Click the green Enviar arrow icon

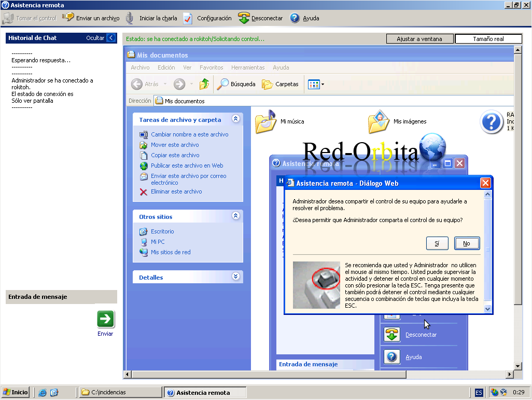pyautogui.click(x=105, y=319)
